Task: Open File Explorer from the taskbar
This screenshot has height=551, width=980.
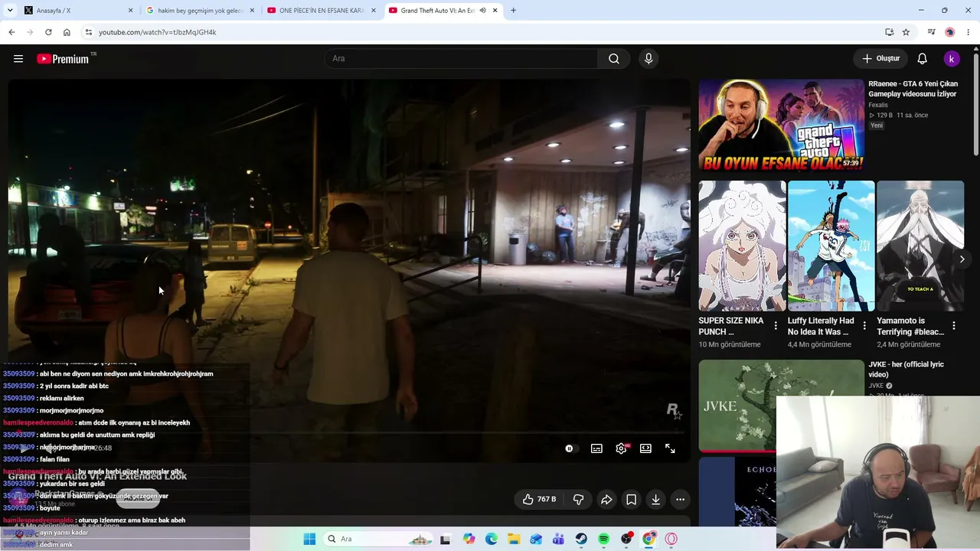Action: pyautogui.click(x=514, y=539)
